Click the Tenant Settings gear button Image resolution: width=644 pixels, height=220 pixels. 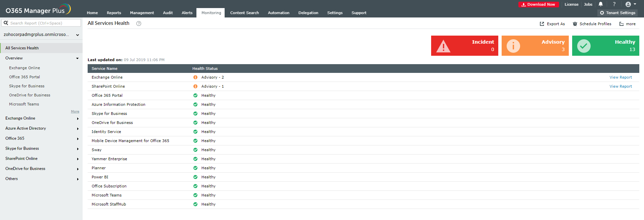coord(617,13)
